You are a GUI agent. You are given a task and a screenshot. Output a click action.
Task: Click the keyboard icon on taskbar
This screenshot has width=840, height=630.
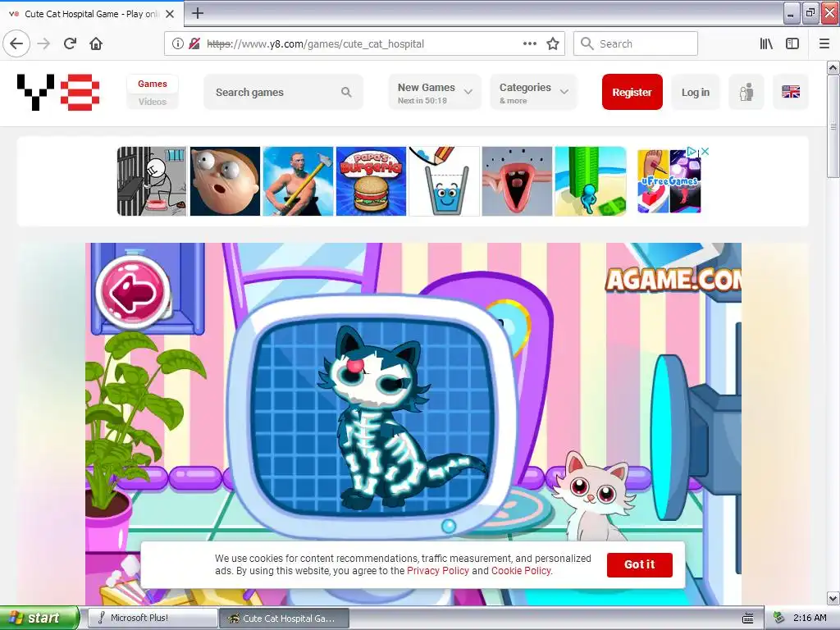tap(748, 619)
